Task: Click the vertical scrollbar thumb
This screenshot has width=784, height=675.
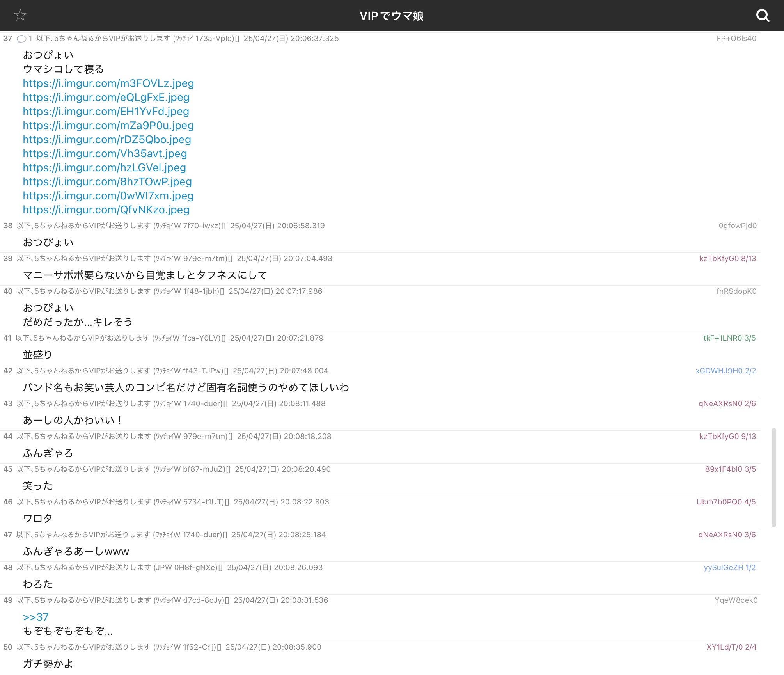Action: point(773,478)
